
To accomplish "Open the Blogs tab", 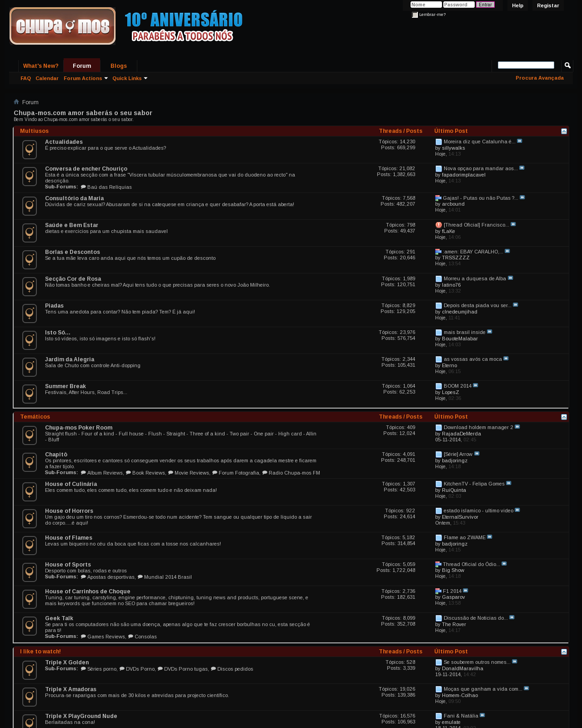I will [x=119, y=66].
